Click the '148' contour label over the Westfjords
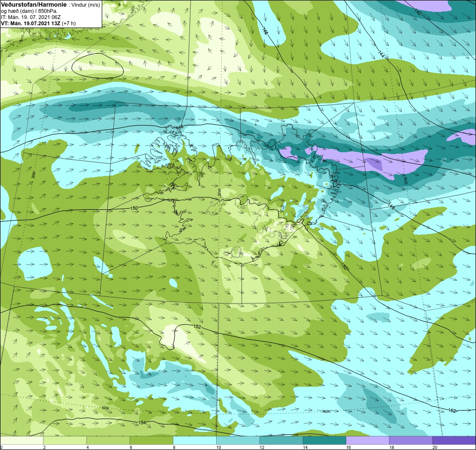 point(179,127)
